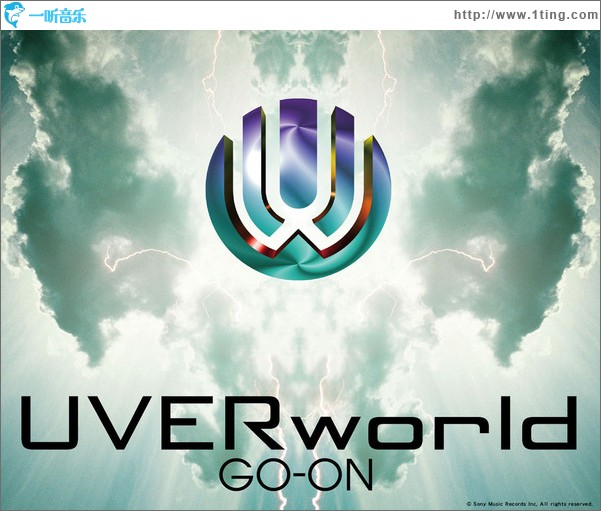Click the 1ting dolphin logo icon

coord(14,15)
